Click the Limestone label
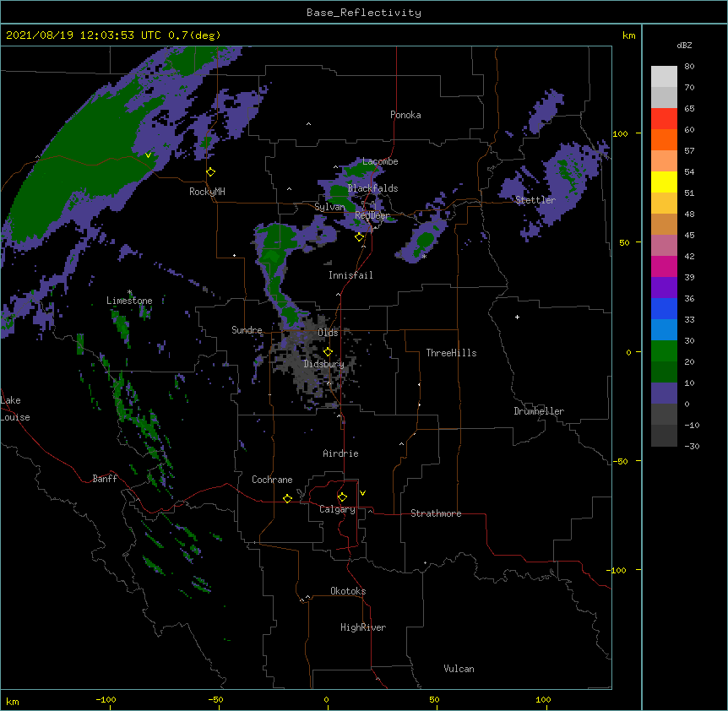Image resolution: width=728 pixels, height=711 pixels. [129, 301]
